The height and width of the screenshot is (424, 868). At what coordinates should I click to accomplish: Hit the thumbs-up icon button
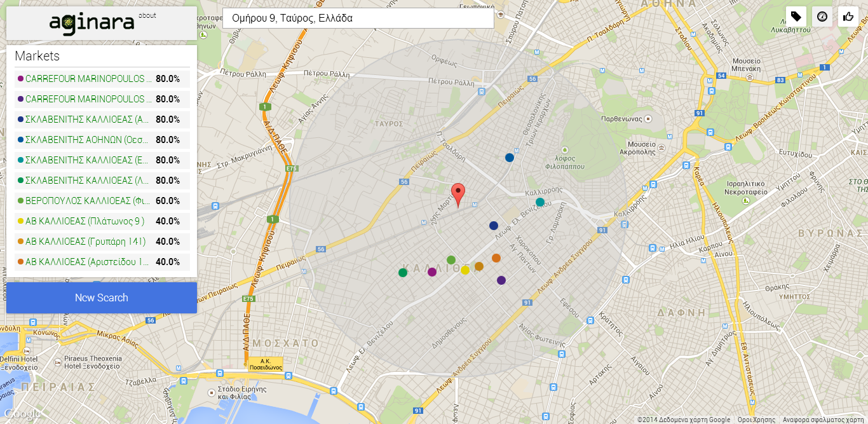(x=848, y=17)
